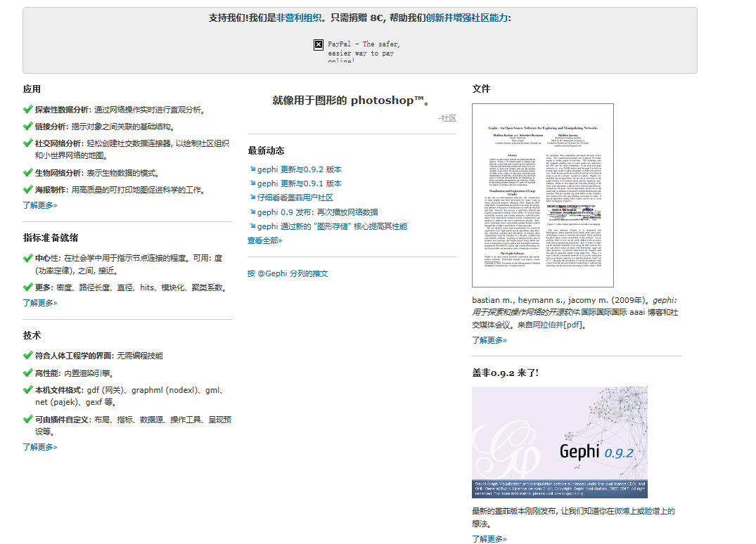
Task: Open the 阿拉伯井 pdf link
Action: pyautogui.click(x=558, y=325)
